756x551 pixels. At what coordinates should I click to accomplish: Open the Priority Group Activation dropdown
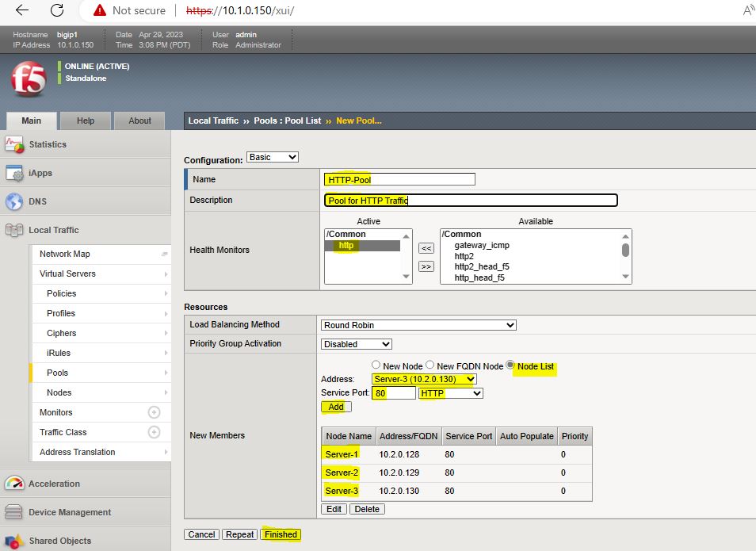tap(357, 344)
